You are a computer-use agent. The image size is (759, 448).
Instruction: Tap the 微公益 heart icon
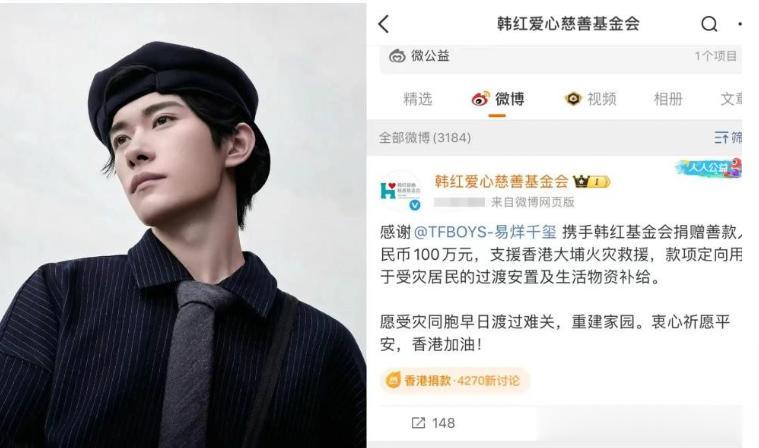click(x=397, y=56)
